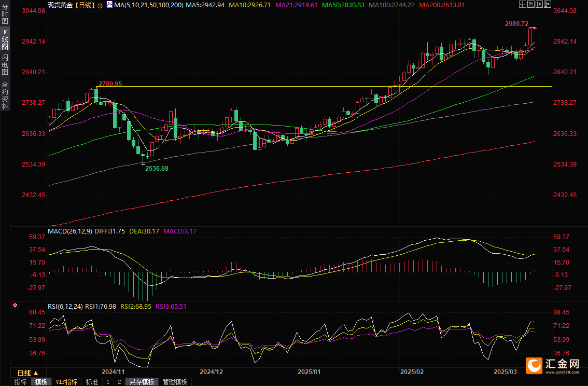Click the MA indicator chart icon
Screen dimensions: 588x386
click(109, 5)
